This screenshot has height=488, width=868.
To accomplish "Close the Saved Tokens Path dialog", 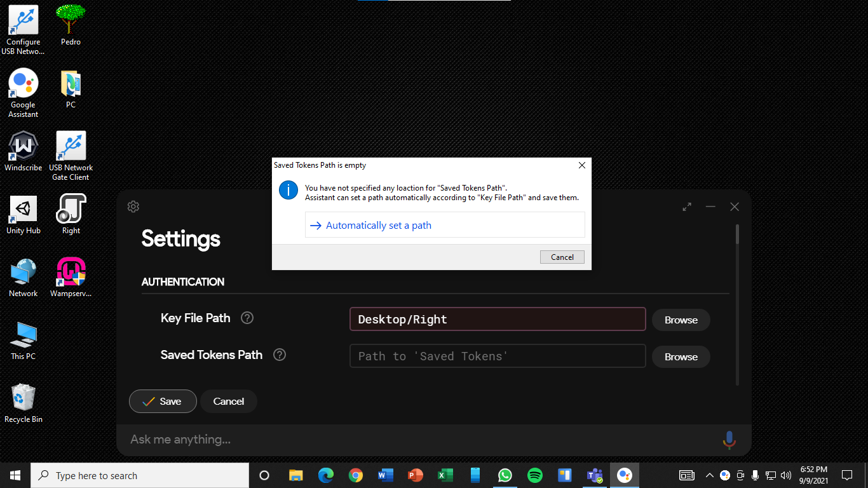I will 582,165.
